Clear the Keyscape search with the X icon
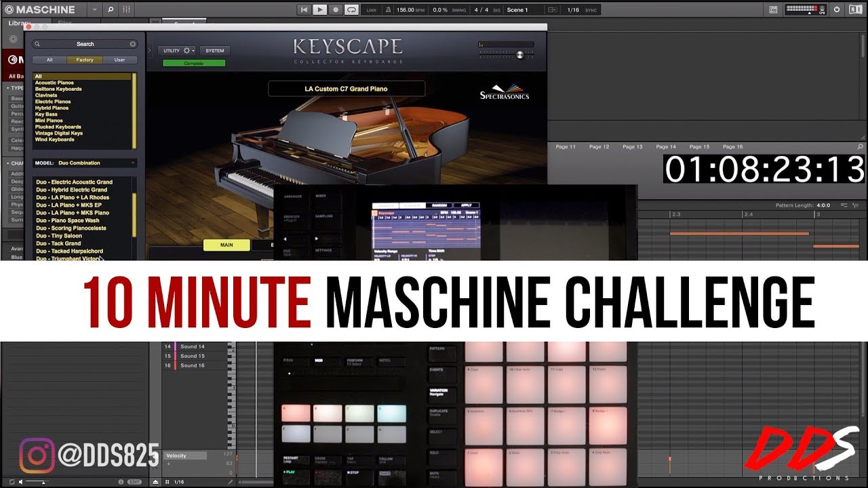 pos(133,44)
